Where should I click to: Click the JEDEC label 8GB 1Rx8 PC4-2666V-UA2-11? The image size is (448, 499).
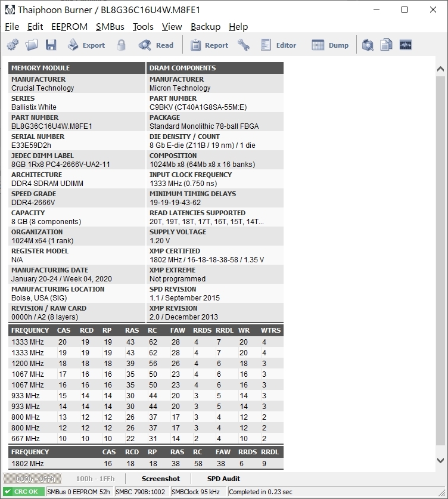[61, 165]
